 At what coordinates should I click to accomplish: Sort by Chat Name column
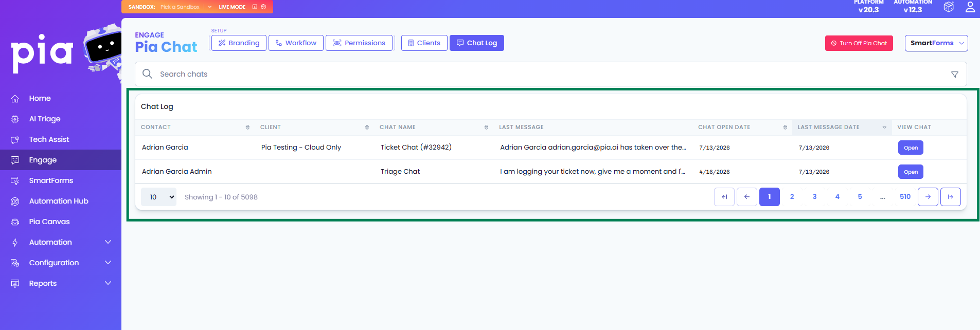486,127
